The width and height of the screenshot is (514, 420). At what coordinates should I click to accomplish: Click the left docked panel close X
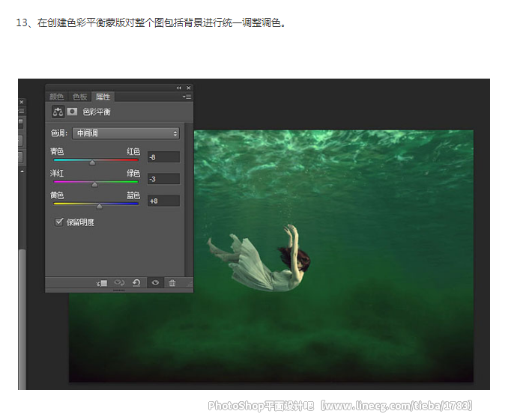[x=22, y=102]
